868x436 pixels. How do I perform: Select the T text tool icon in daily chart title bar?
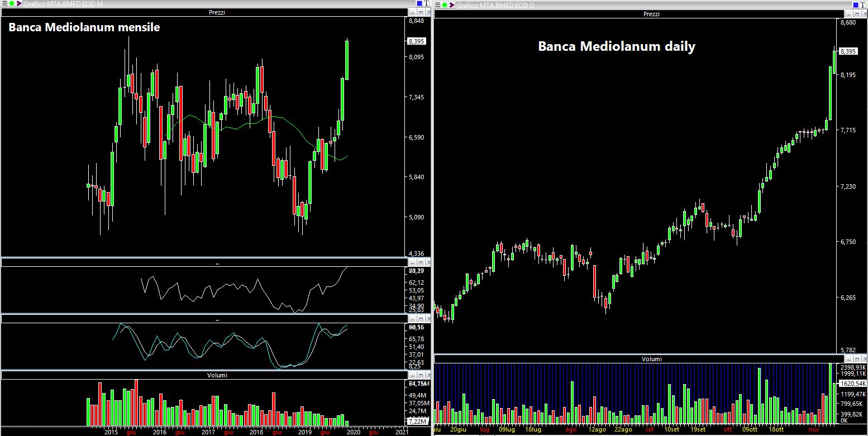[863, 5]
